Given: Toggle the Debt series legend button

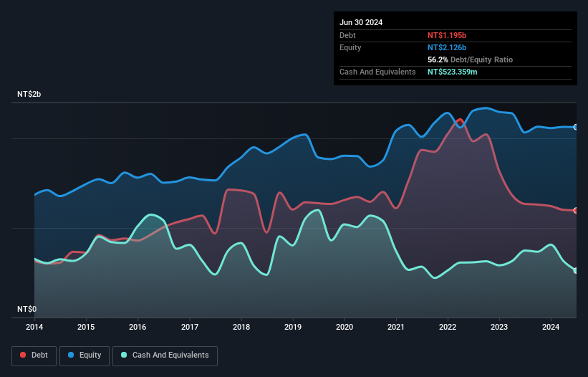Looking at the screenshot, I should point(34,355).
